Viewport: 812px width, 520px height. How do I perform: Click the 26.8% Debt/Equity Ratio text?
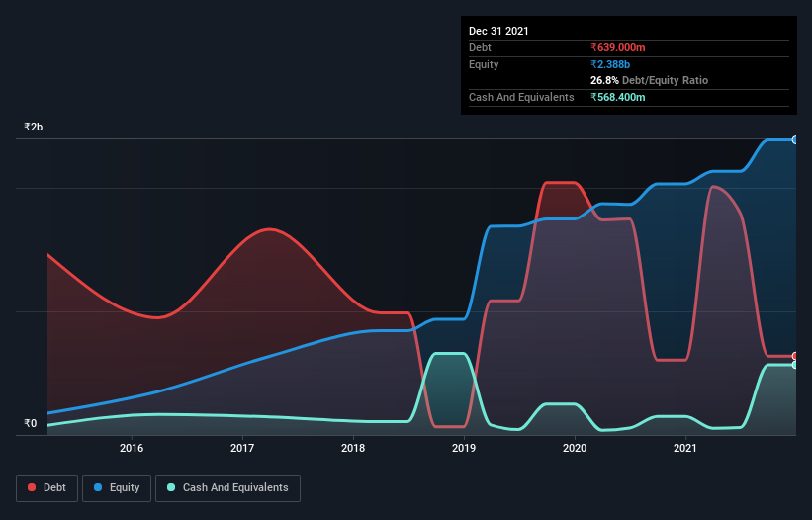(650, 80)
